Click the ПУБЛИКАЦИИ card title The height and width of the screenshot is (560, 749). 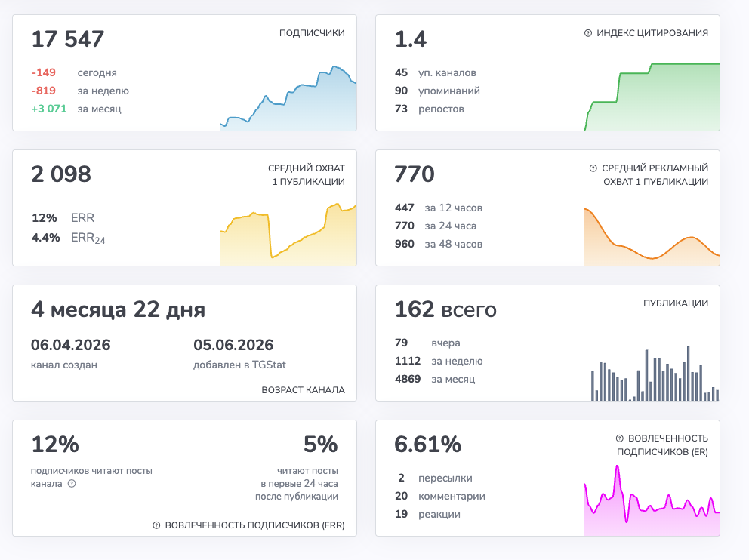click(x=676, y=303)
